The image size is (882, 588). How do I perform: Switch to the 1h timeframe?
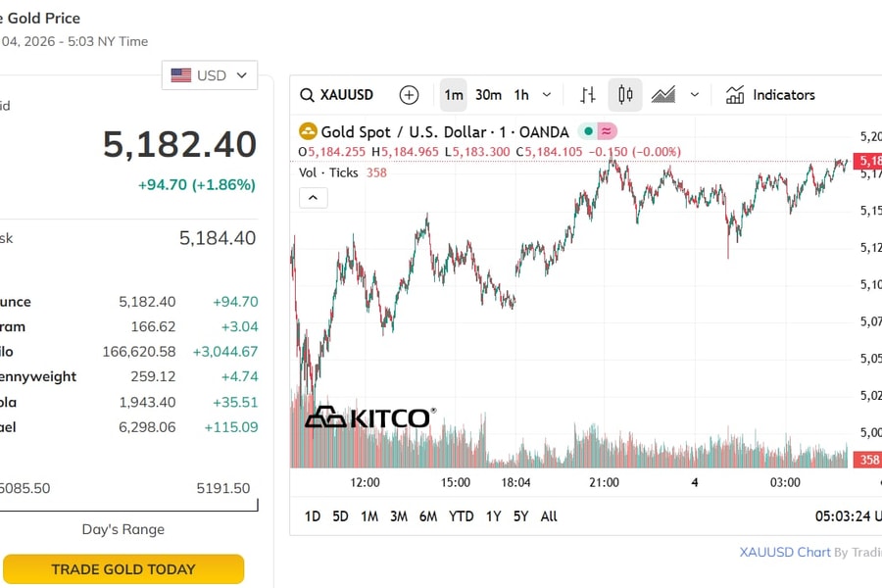pos(521,95)
